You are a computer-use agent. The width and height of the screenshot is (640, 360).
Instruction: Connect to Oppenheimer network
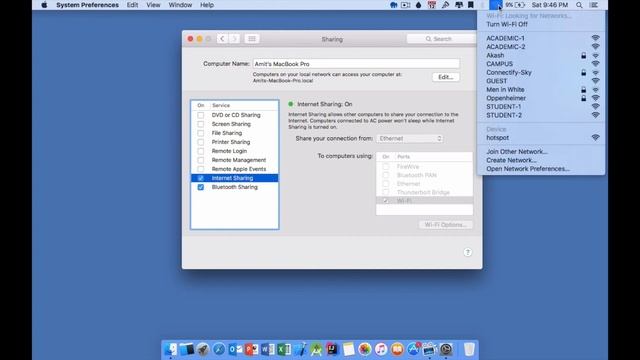(541, 98)
